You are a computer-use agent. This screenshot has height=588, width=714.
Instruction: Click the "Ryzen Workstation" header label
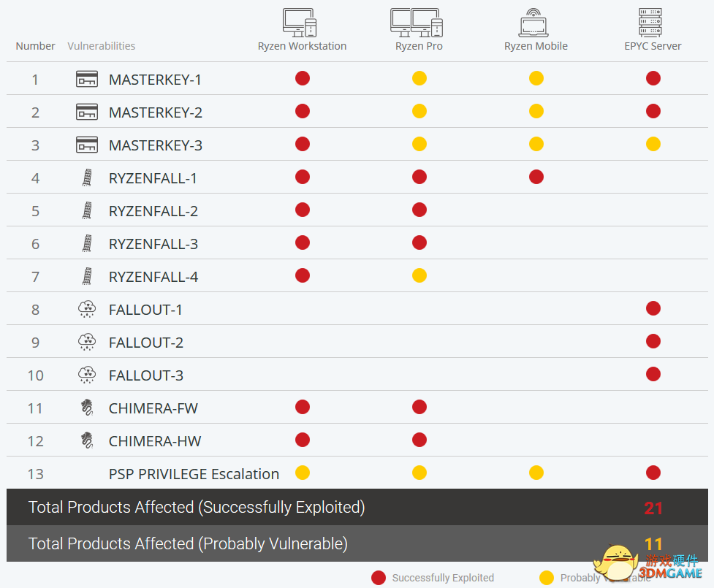coord(303,46)
